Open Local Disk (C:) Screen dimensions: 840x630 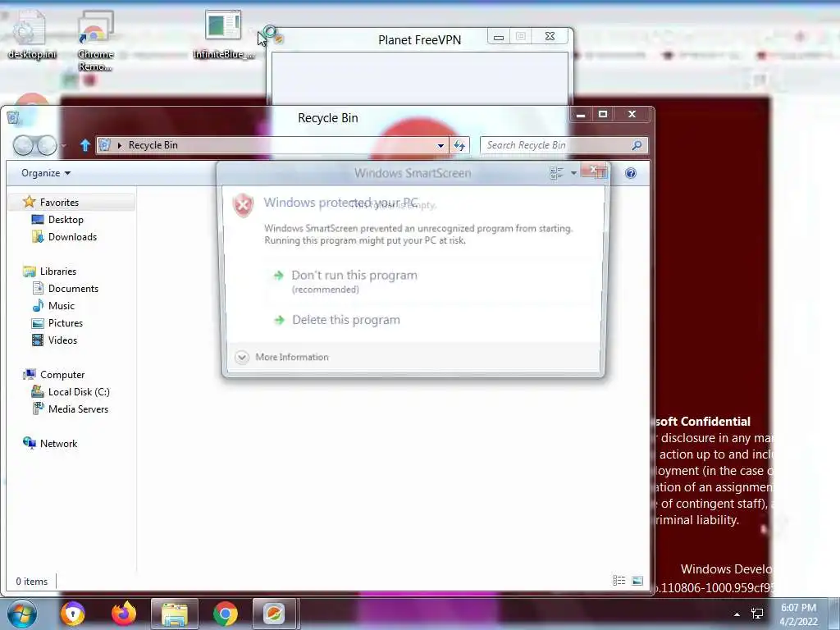(x=79, y=391)
